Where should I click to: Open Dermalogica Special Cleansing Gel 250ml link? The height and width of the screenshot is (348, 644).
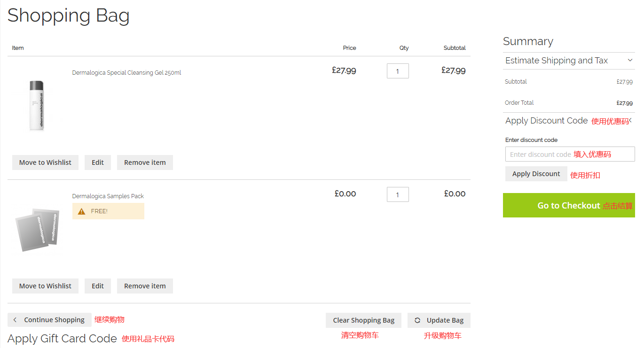tap(126, 73)
